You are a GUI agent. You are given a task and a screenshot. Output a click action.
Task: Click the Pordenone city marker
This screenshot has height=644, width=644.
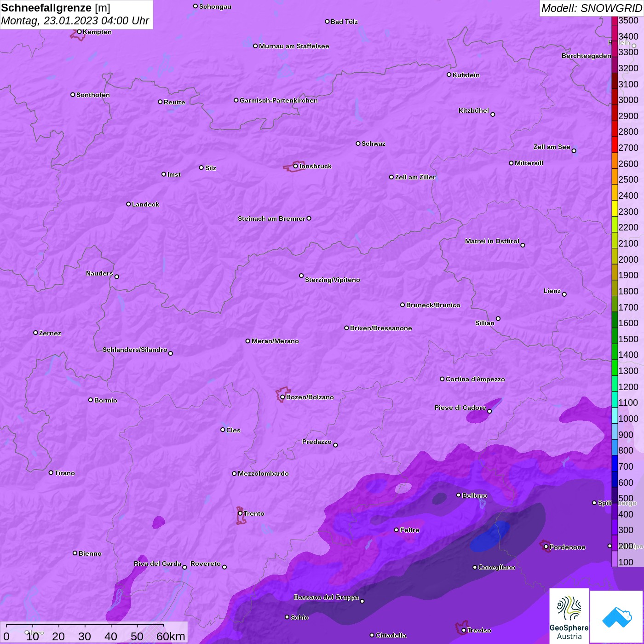tap(546, 547)
